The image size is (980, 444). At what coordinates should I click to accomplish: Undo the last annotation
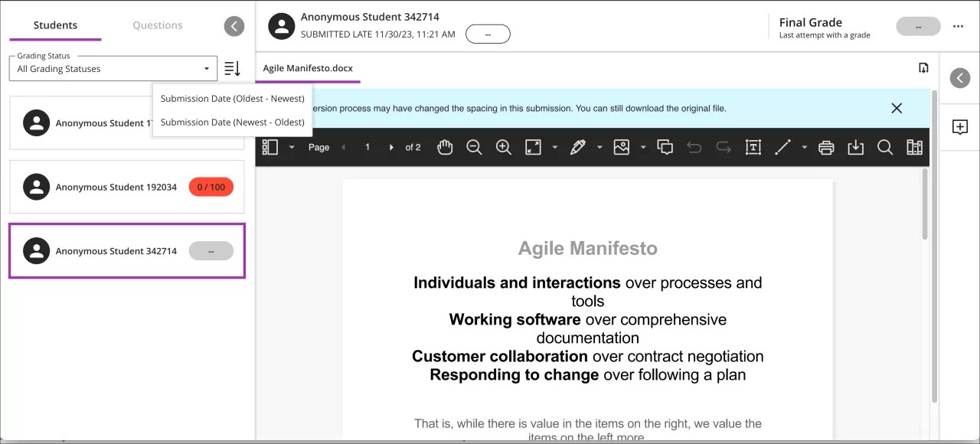[x=694, y=146]
